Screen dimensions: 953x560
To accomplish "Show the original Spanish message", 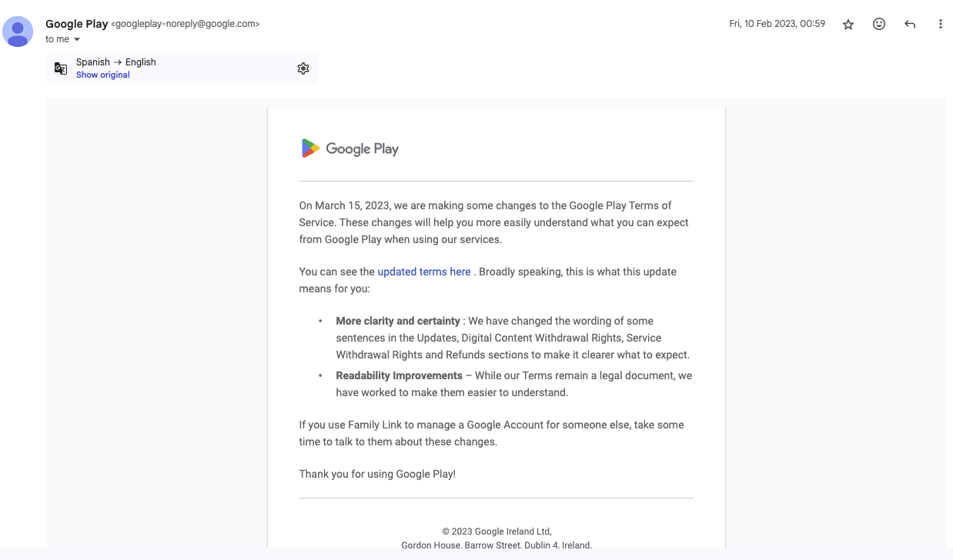I will 103,75.
